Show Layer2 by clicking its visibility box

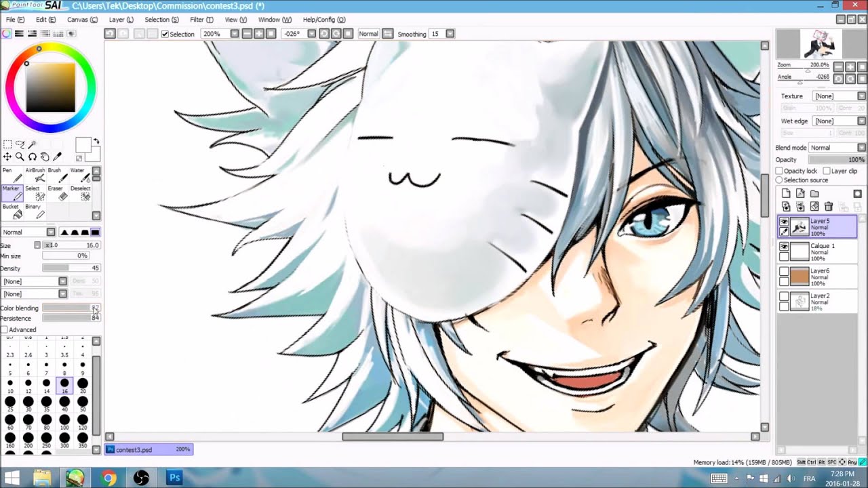coord(784,297)
